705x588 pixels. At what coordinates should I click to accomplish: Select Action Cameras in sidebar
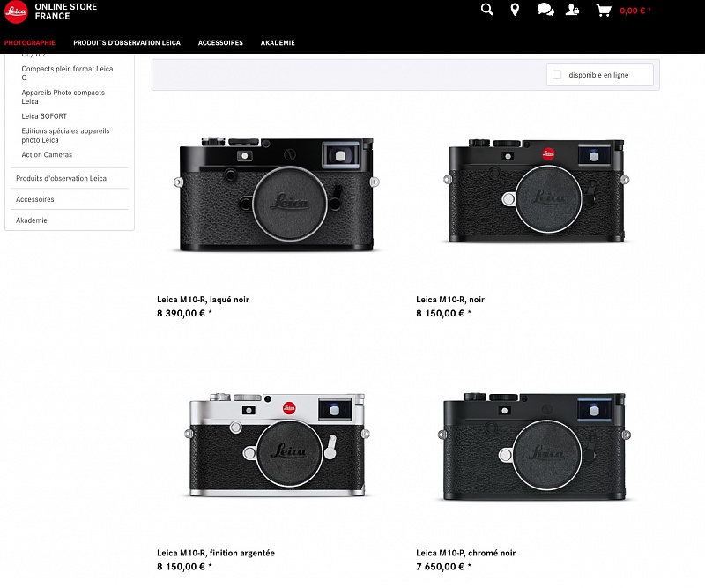pyautogui.click(x=47, y=155)
